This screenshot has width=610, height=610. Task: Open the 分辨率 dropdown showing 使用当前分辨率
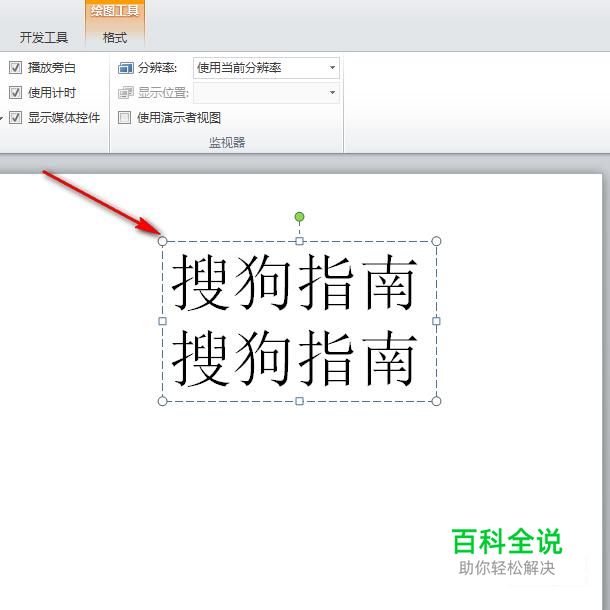[266, 68]
